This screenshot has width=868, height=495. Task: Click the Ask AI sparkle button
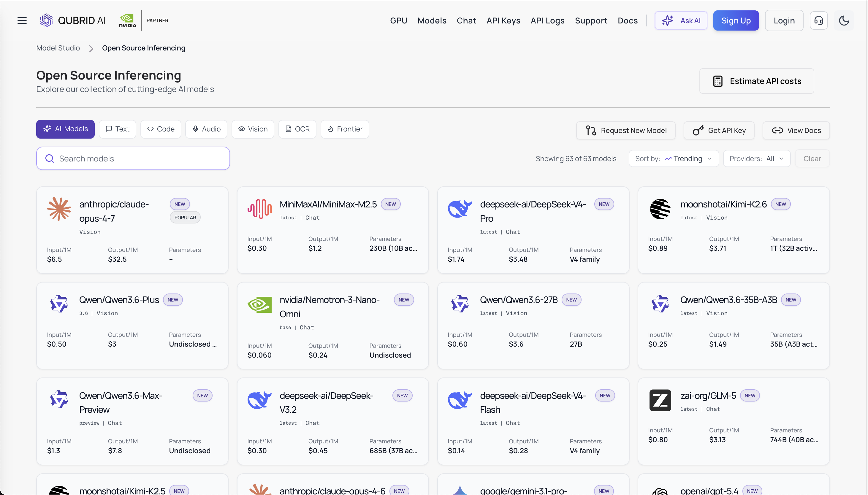(x=681, y=20)
